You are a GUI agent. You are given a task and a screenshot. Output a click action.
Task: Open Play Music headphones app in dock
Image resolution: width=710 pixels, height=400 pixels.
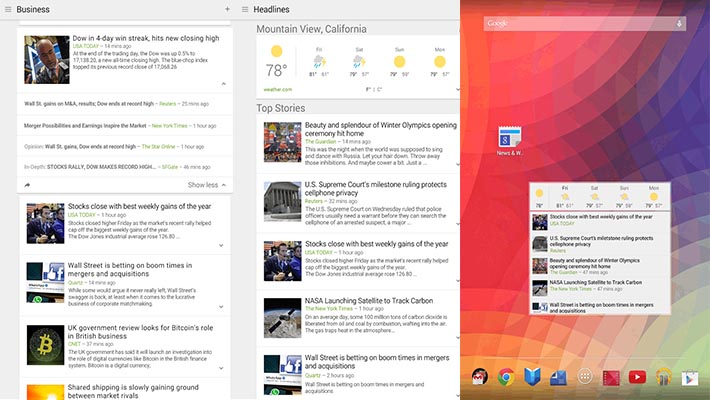(x=663, y=377)
